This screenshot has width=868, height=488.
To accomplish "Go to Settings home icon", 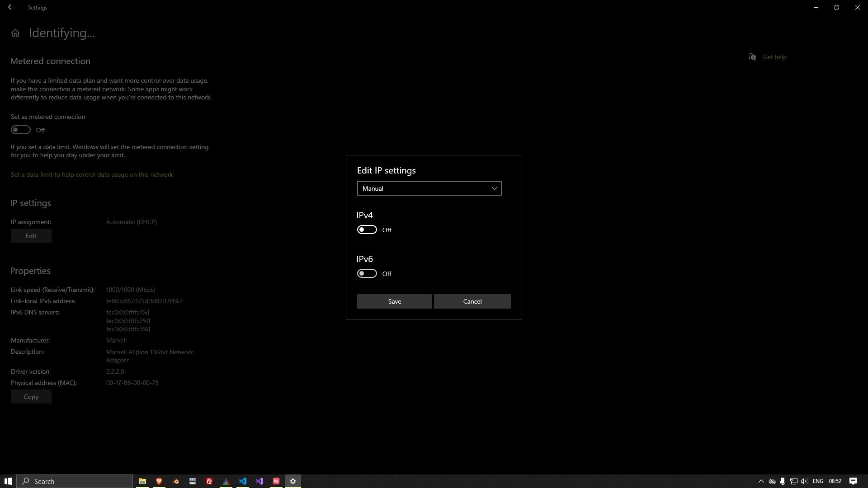I will [15, 33].
